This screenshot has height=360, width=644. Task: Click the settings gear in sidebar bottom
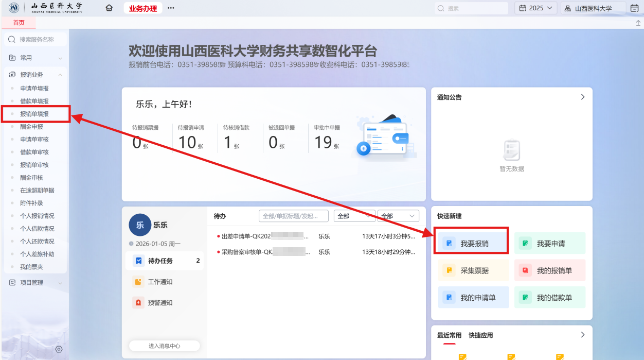(59, 349)
